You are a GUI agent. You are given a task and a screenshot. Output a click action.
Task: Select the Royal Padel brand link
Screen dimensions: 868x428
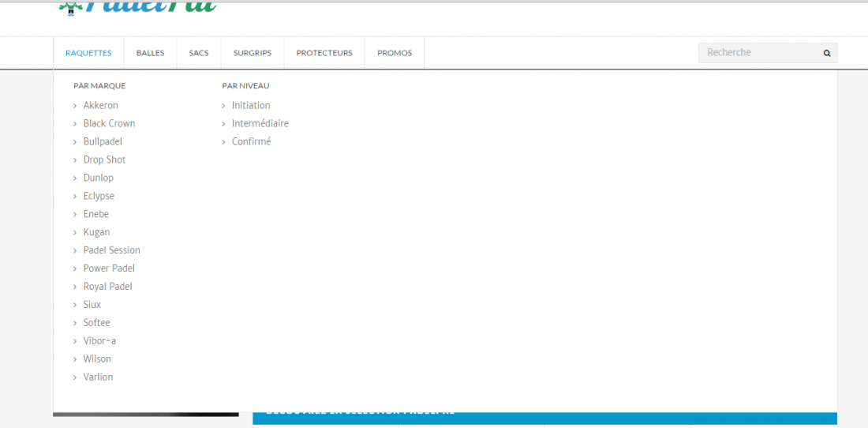(108, 287)
